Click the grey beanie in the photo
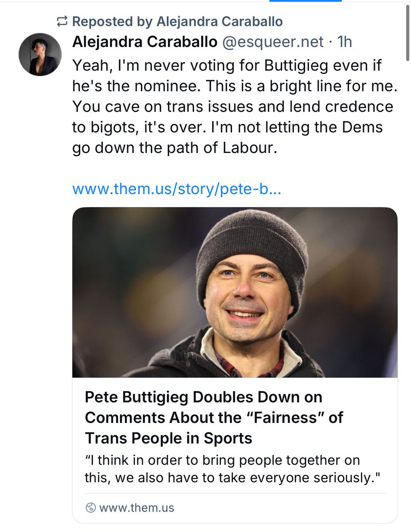The height and width of the screenshot is (532, 411). (x=252, y=244)
